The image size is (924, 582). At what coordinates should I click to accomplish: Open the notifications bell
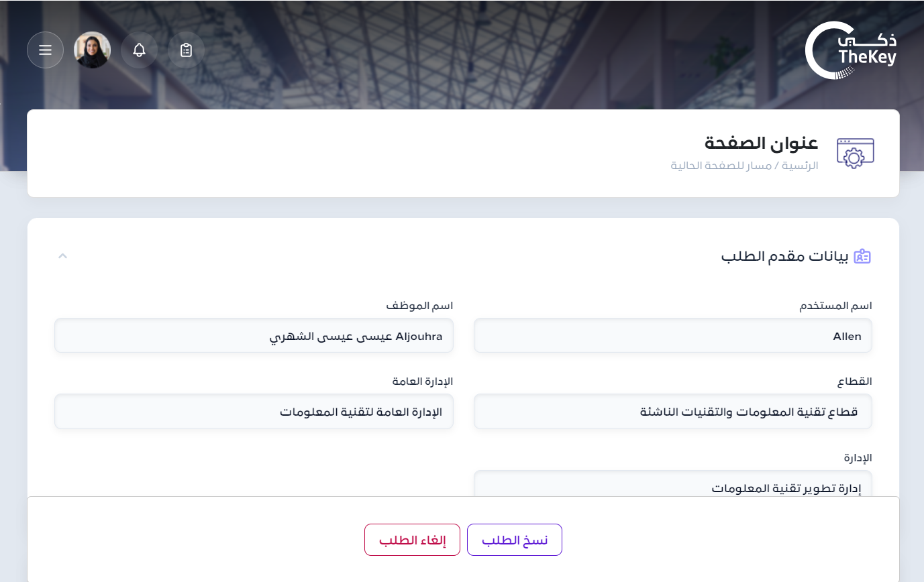[x=139, y=50]
